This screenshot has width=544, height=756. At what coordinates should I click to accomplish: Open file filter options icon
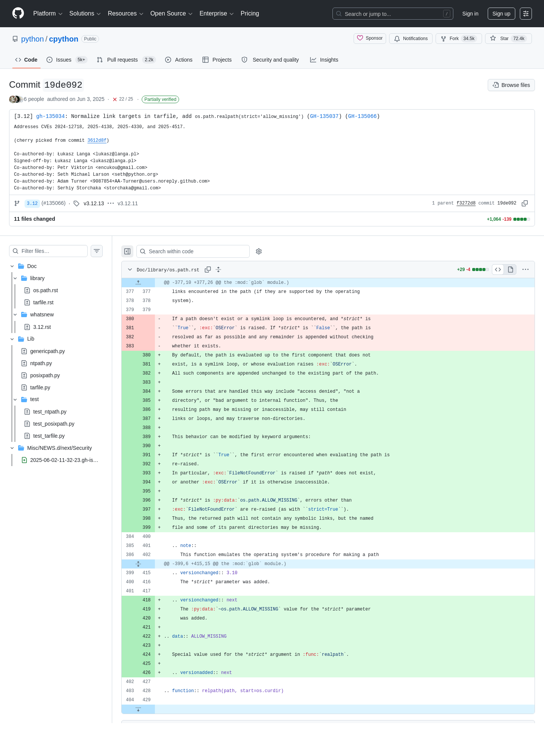coord(97,251)
